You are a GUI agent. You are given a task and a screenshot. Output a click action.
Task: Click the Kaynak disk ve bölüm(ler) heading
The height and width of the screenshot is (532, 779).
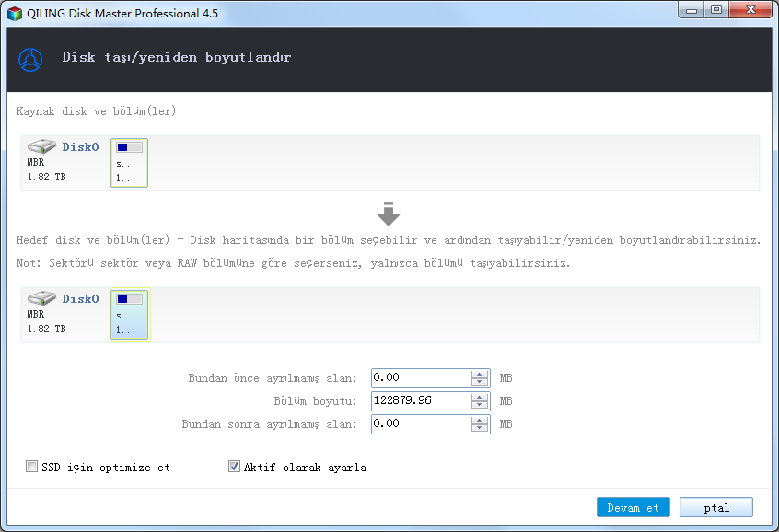(x=96, y=111)
